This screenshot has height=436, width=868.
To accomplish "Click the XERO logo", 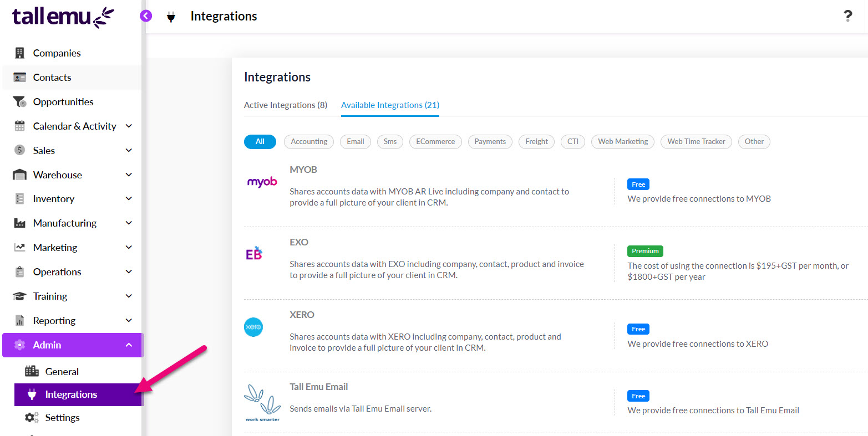I will tap(253, 327).
